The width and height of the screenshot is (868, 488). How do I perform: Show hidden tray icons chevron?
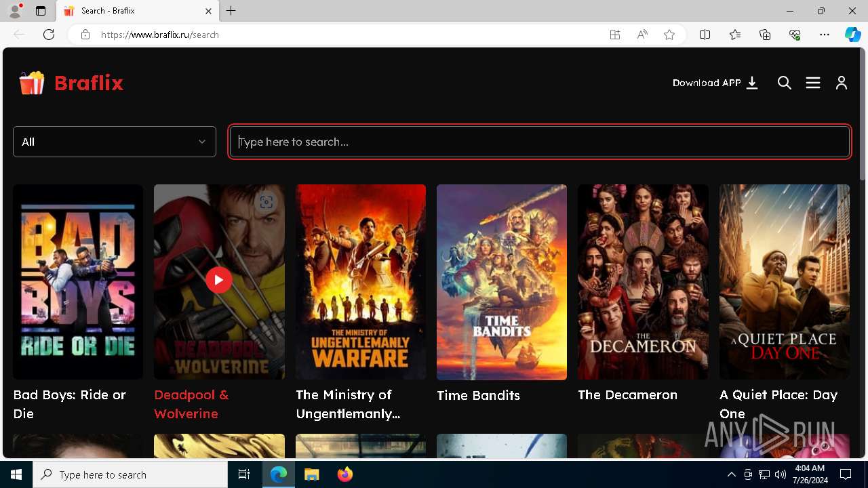click(x=731, y=474)
